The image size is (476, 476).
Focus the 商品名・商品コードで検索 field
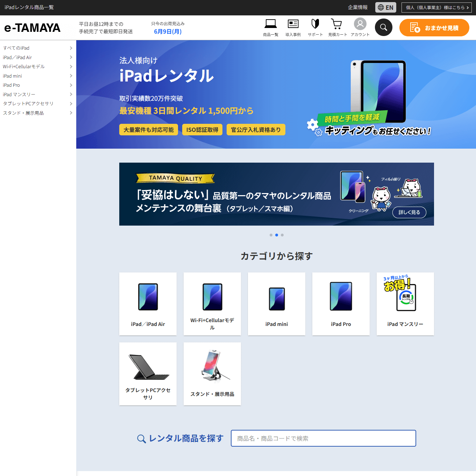point(324,438)
